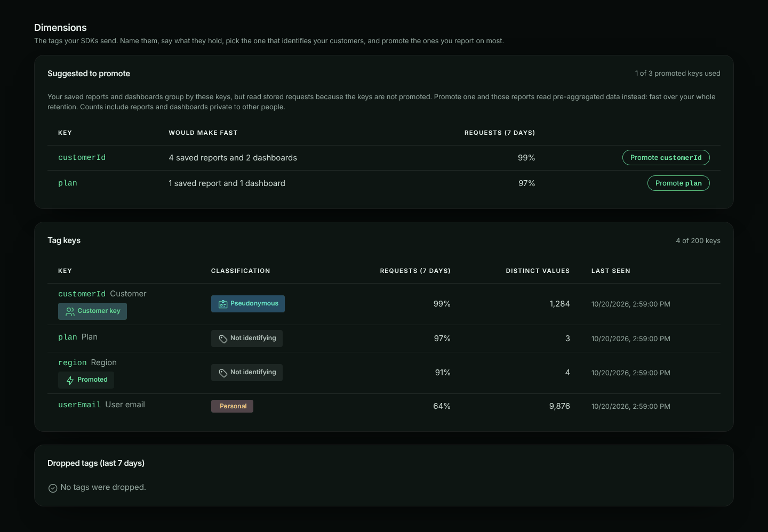Click the Last Seen column header
This screenshot has height=532, width=768.
[x=611, y=271]
